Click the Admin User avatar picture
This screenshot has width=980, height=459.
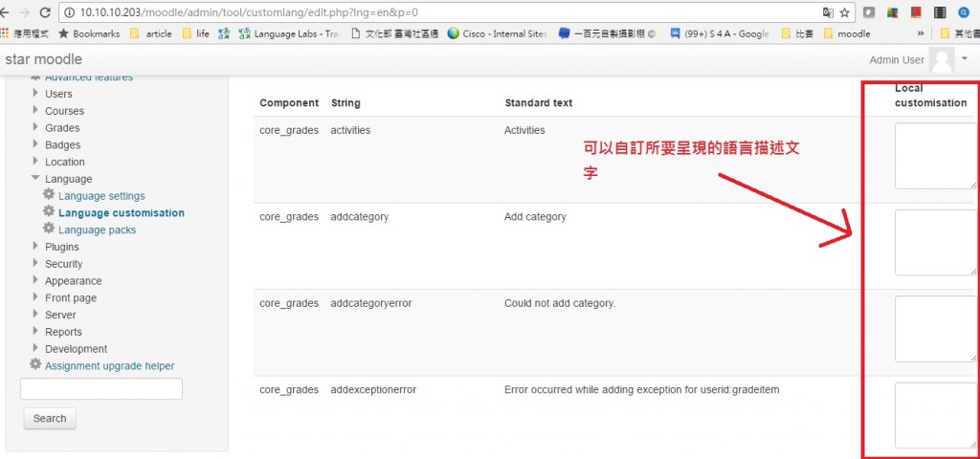point(942,60)
